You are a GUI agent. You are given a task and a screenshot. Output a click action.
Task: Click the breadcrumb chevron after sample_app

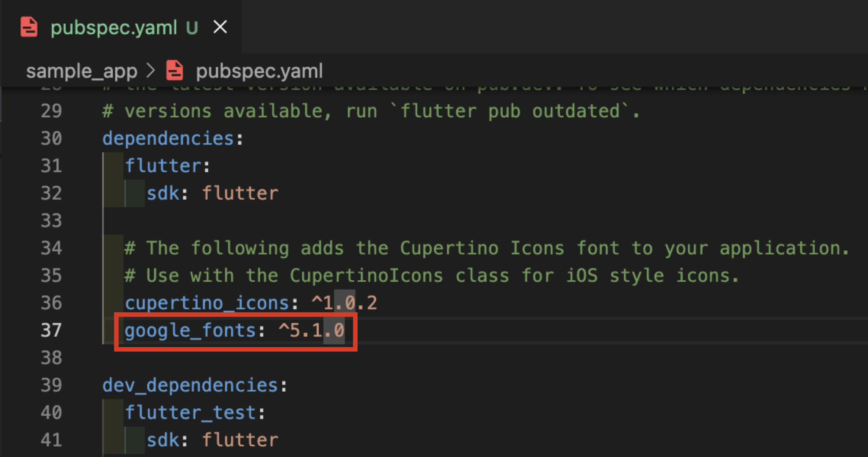click(x=151, y=71)
